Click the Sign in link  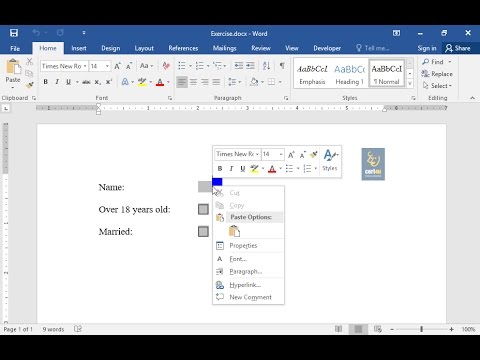427,48
